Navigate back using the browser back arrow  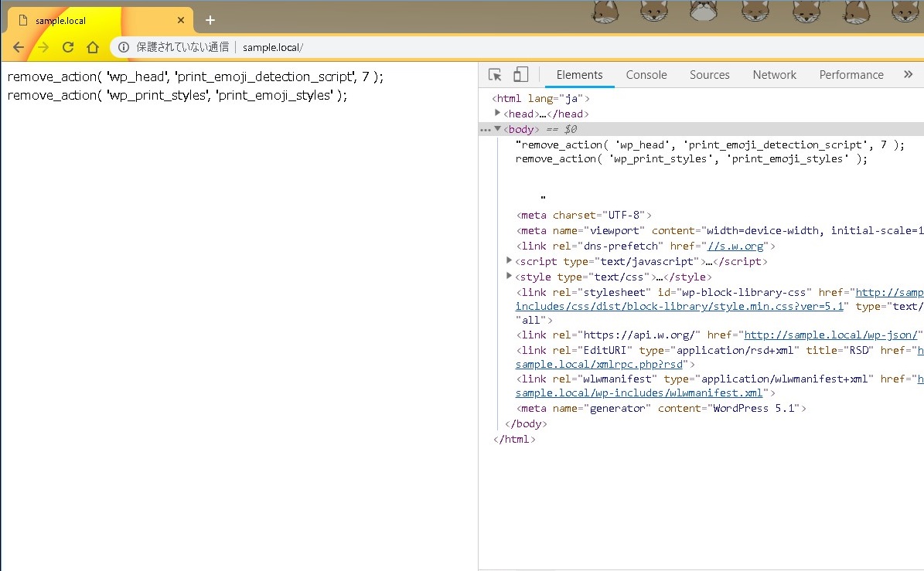coord(19,47)
